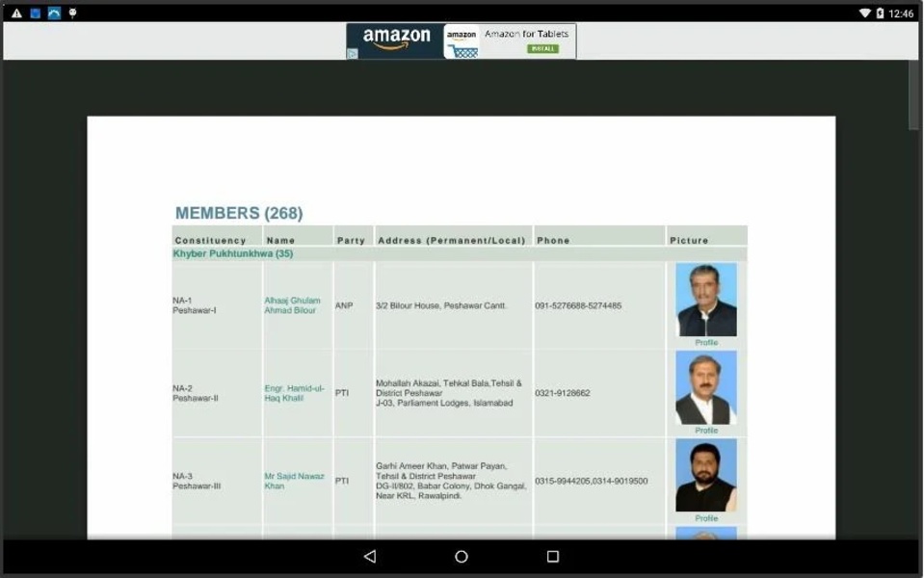Viewport: 924px width, 578px height.
Task: Click the Amazon logo in banner ad
Action: click(396, 39)
